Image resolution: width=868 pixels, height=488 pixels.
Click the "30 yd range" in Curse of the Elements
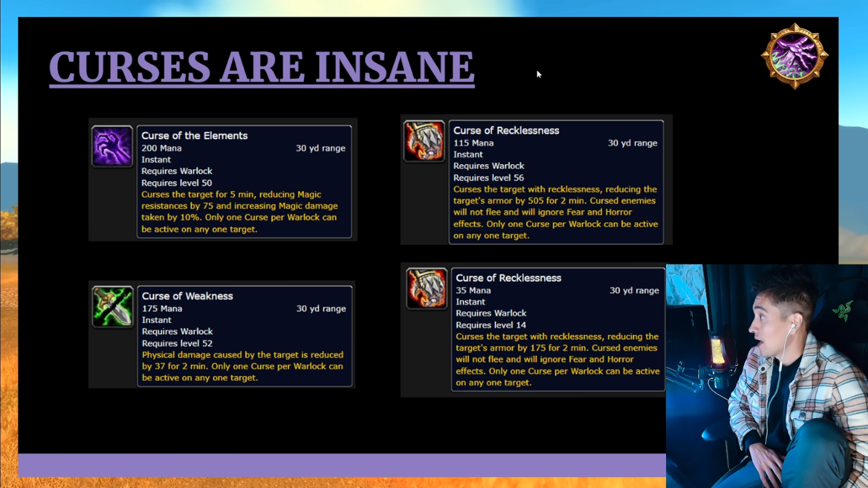pos(320,148)
